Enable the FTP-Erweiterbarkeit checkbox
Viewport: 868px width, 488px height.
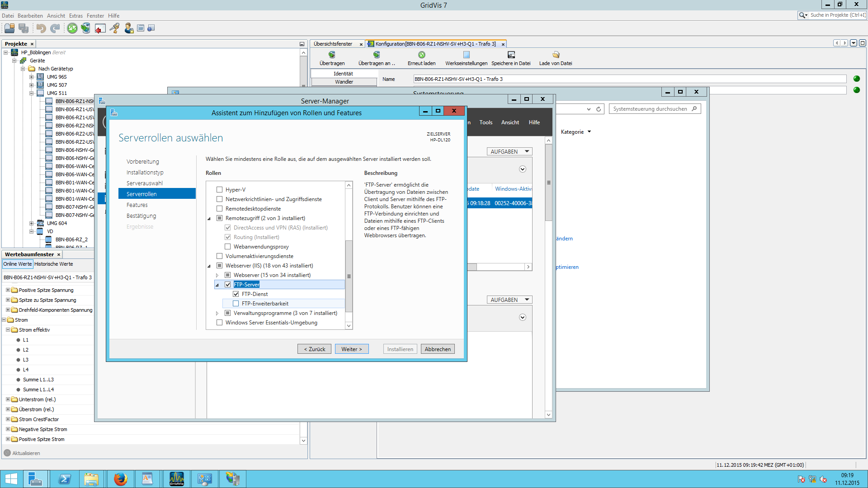[236, 304]
